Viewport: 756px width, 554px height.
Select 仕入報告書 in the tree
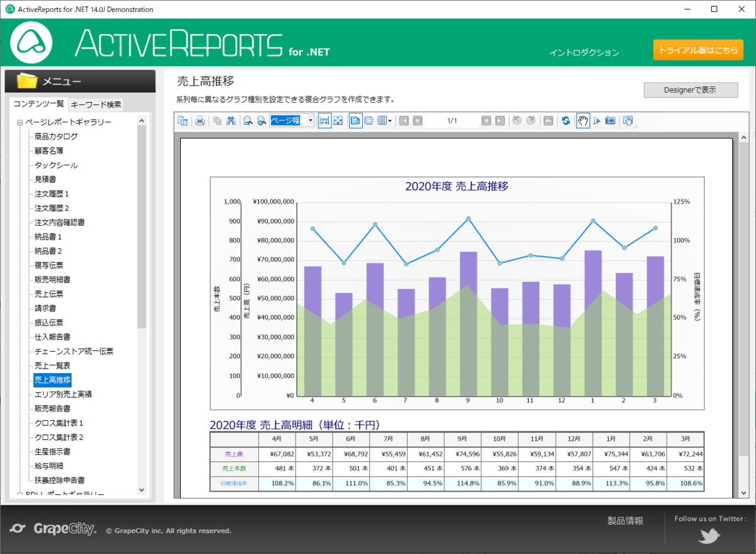[x=52, y=337]
